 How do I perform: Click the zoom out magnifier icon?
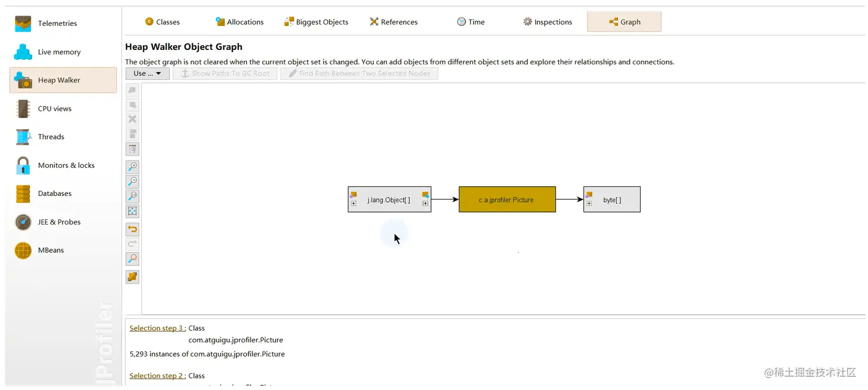(133, 182)
